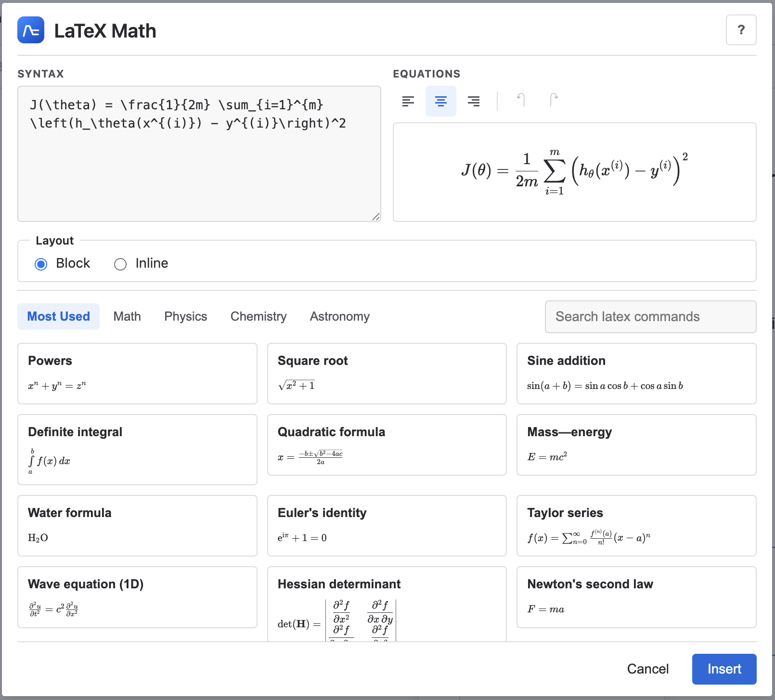Center align the equation

tap(441, 101)
